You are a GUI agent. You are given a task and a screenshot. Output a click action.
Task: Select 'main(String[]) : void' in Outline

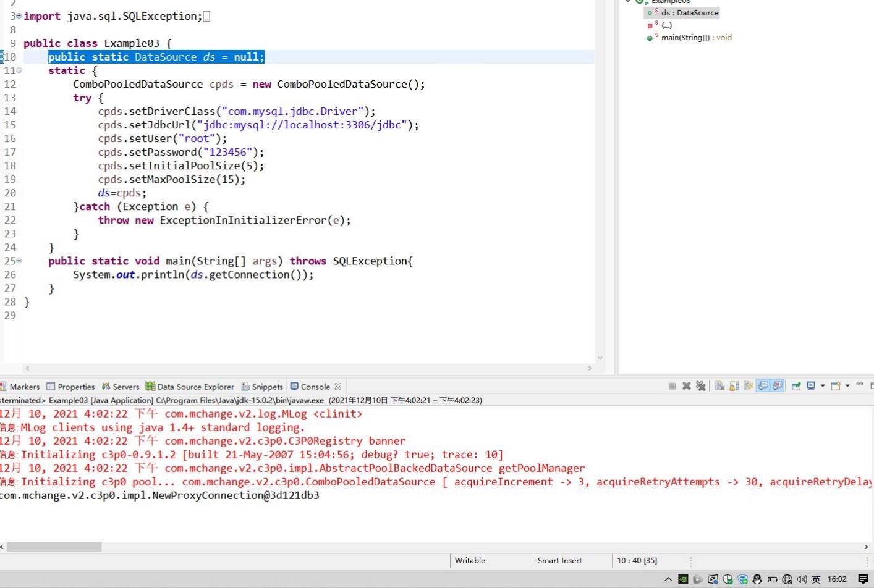click(689, 38)
